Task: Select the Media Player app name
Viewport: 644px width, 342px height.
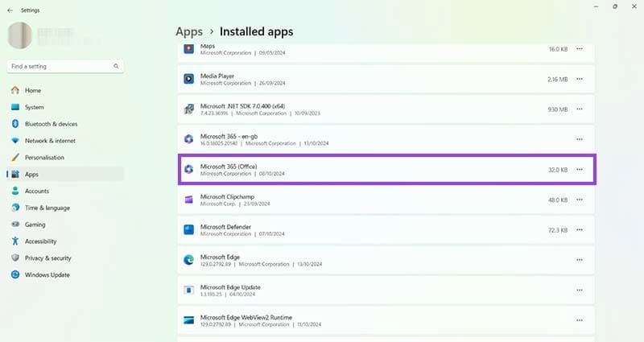Action: (217, 76)
